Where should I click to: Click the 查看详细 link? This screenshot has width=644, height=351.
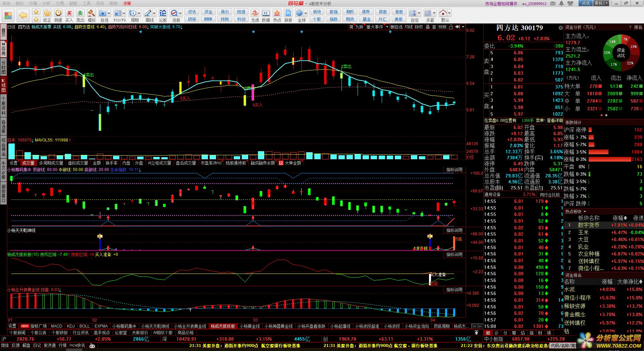point(555,120)
